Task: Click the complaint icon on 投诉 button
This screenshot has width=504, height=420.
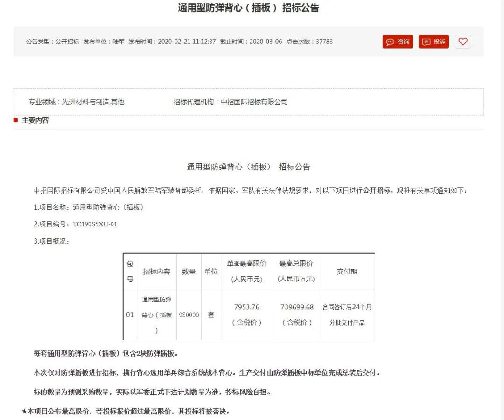Action: pyautogui.click(x=425, y=42)
